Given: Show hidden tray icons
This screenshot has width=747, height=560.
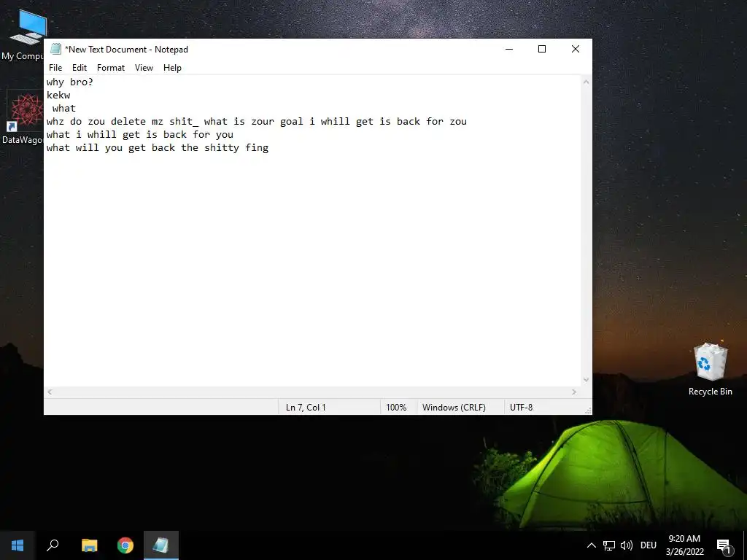Looking at the screenshot, I should click(591, 545).
